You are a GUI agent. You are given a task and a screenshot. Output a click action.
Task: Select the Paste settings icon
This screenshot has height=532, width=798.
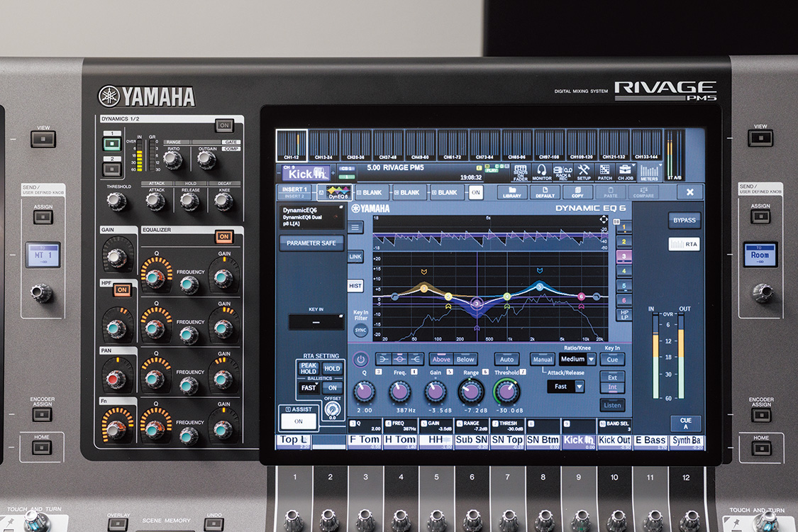(611, 192)
